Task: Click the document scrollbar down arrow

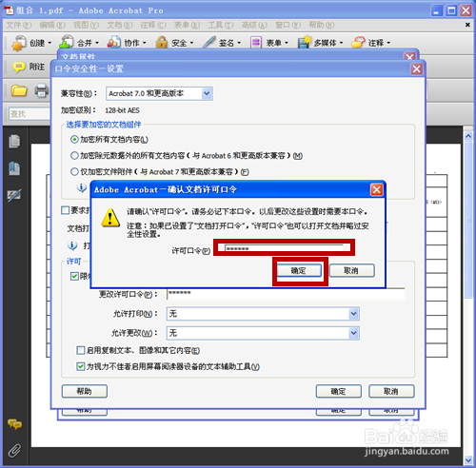Action: coord(468,459)
